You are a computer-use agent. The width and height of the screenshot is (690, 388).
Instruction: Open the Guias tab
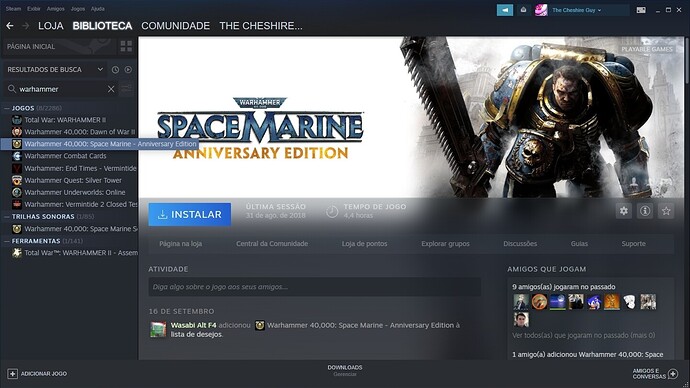579,244
